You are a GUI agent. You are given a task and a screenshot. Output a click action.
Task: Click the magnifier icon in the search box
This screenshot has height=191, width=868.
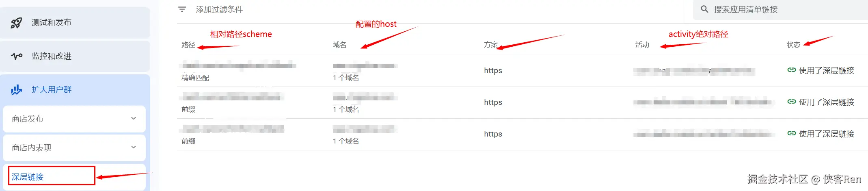click(x=704, y=9)
